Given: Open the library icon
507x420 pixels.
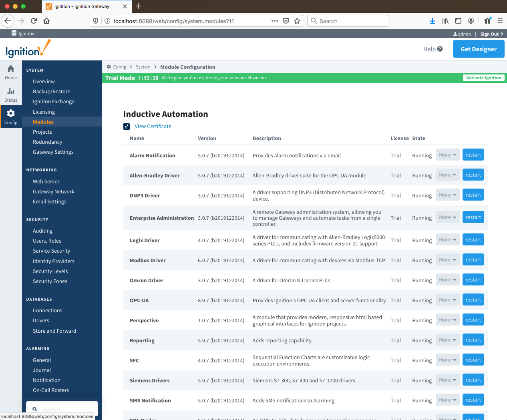Looking at the screenshot, I should [x=445, y=21].
